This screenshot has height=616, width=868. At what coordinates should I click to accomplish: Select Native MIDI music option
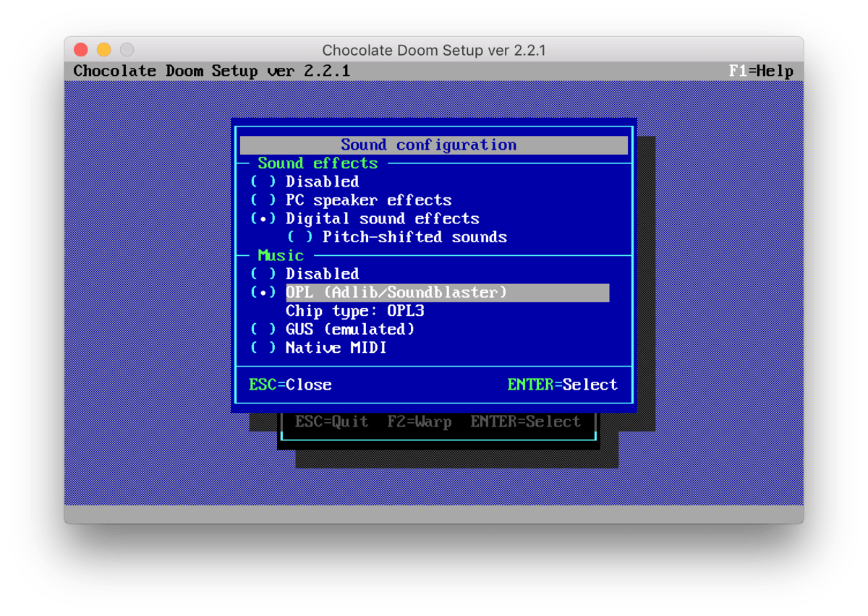coord(318,348)
